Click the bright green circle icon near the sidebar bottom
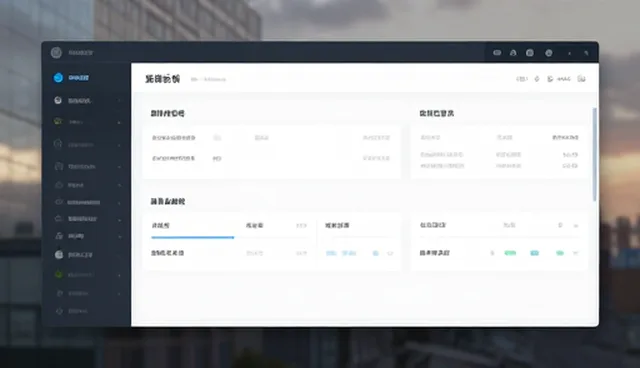Viewport: 640px width, 368px height. click(x=59, y=275)
